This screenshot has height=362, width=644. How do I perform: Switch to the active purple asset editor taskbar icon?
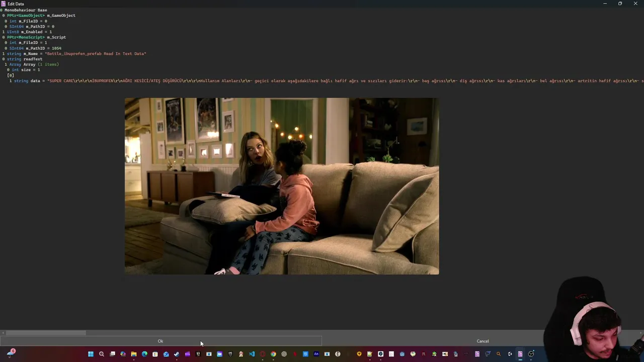[520, 354]
